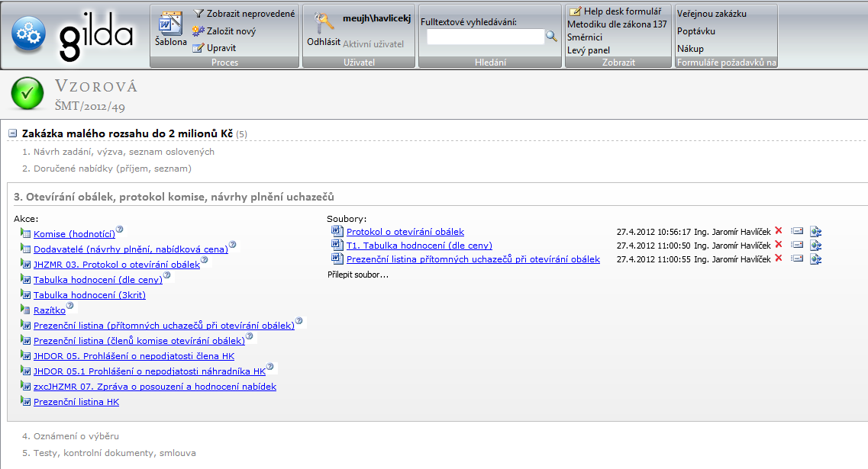
Task: Open Nákup request form
Action: coord(690,49)
